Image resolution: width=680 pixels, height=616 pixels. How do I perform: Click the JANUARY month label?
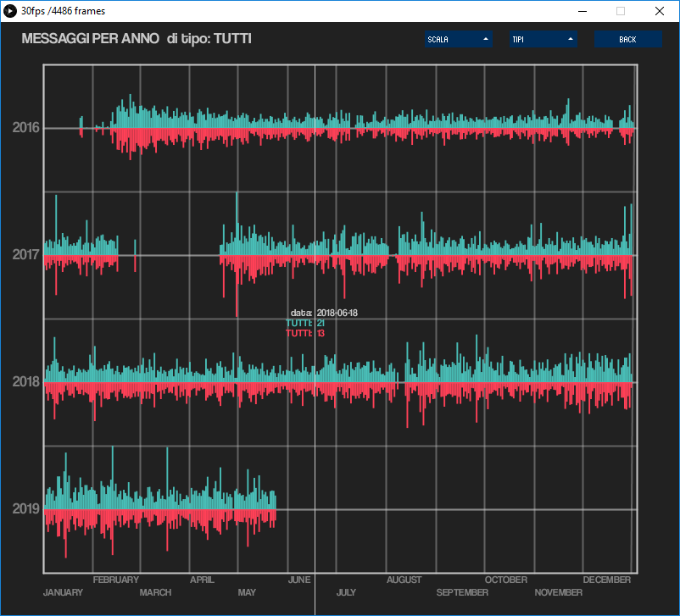(63, 592)
